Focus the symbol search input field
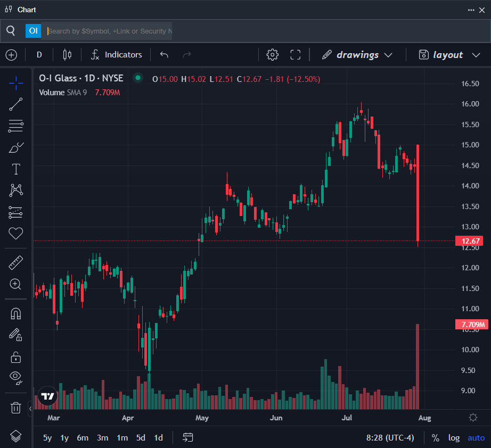The image size is (491, 448). point(107,31)
